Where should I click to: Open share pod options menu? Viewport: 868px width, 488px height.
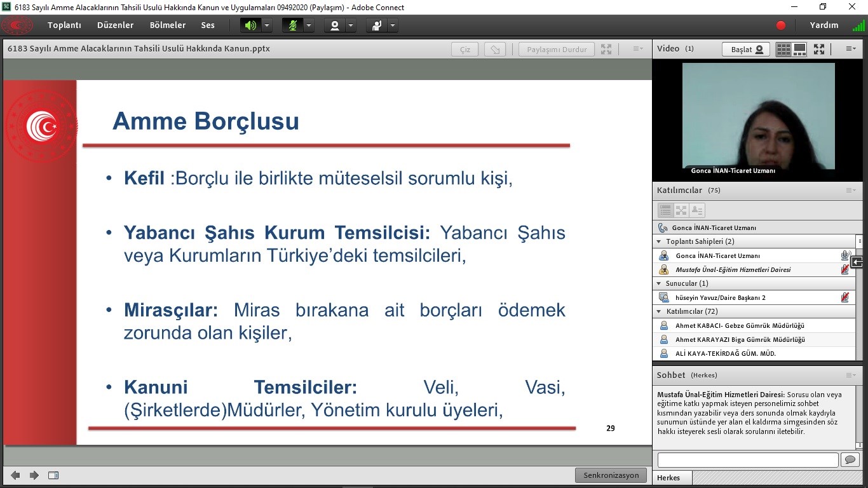click(638, 49)
